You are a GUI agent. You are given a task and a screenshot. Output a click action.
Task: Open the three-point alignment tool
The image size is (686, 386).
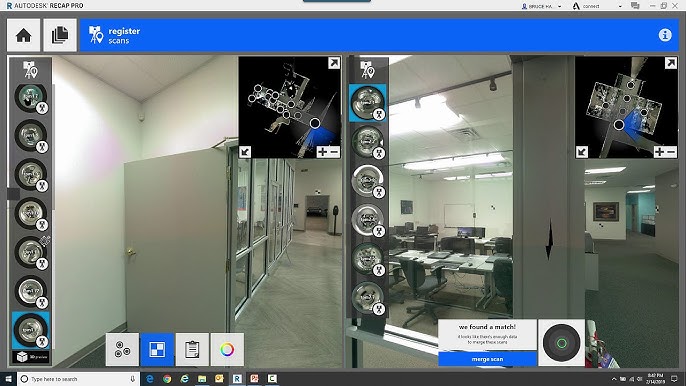[122, 349]
